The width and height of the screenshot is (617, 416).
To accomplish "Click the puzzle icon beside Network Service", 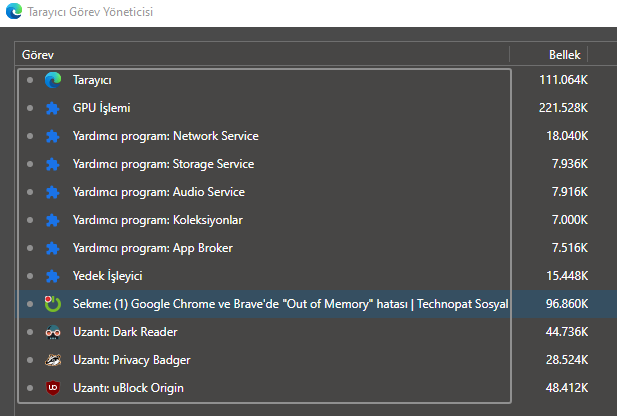I will [x=53, y=136].
